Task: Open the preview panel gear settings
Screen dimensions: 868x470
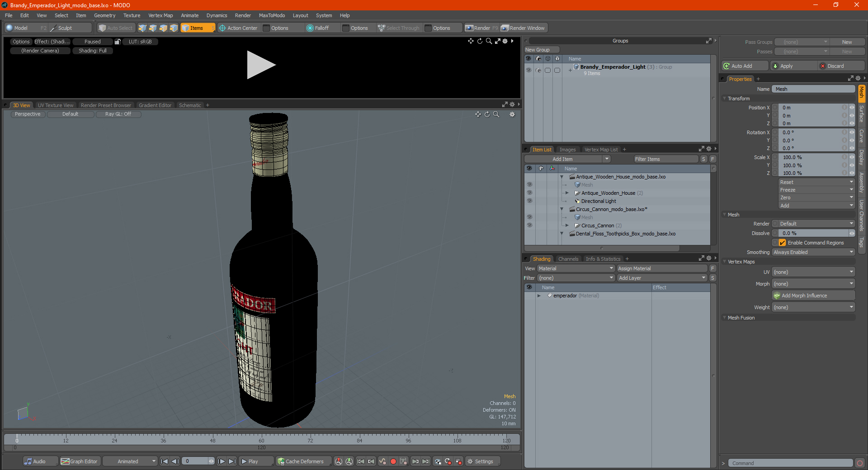Action: (505, 41)
